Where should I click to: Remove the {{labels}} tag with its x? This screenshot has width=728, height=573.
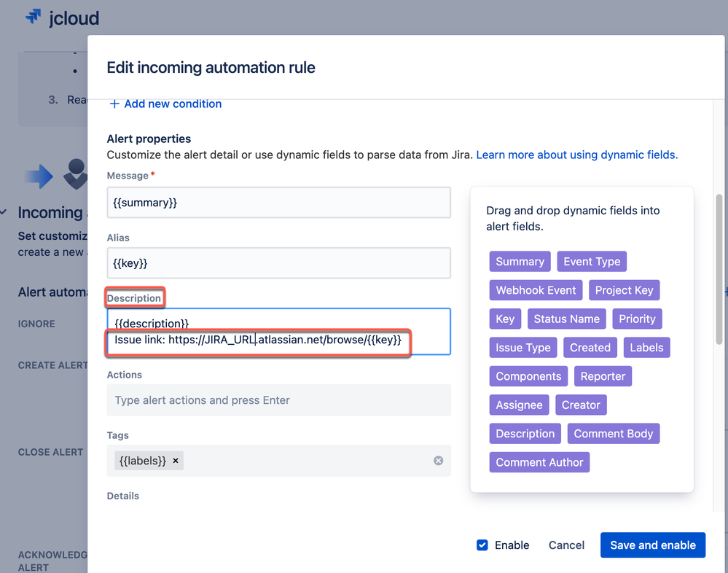176,461
